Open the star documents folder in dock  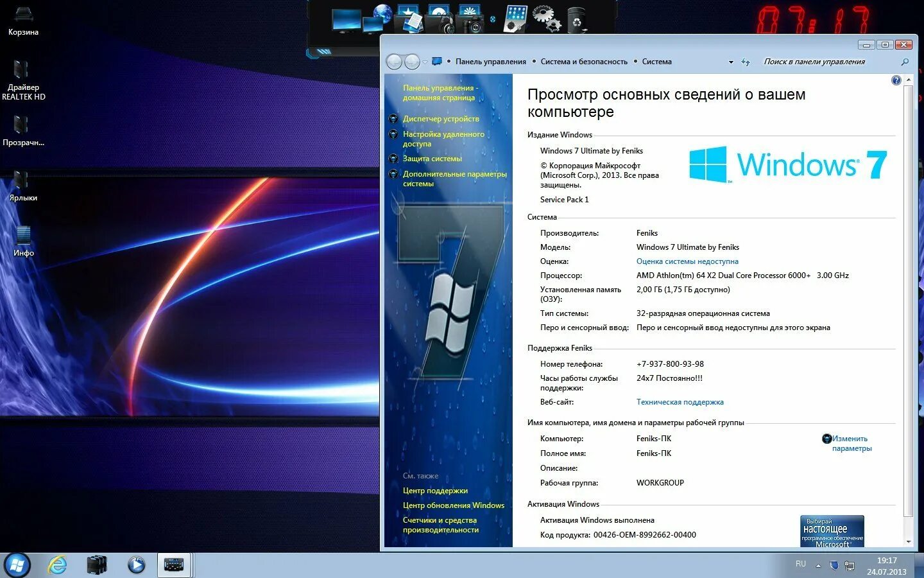[x=409, y=18]
